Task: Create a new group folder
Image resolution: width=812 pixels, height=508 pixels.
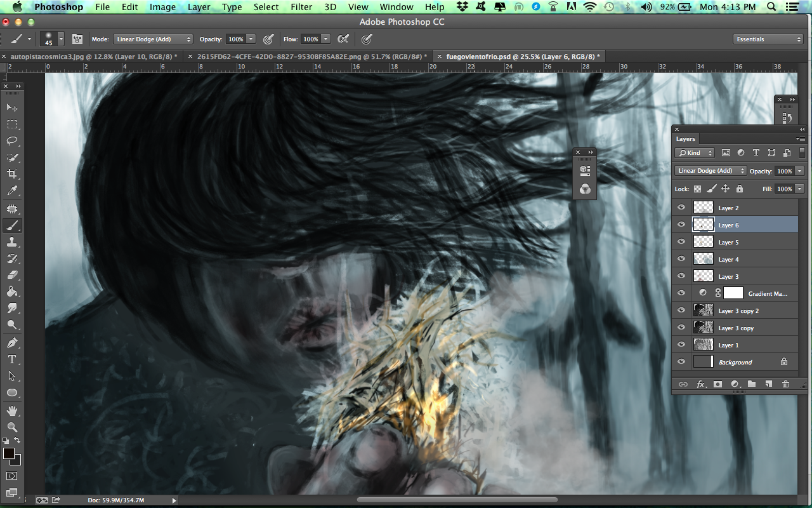Action: pos(752,384)
